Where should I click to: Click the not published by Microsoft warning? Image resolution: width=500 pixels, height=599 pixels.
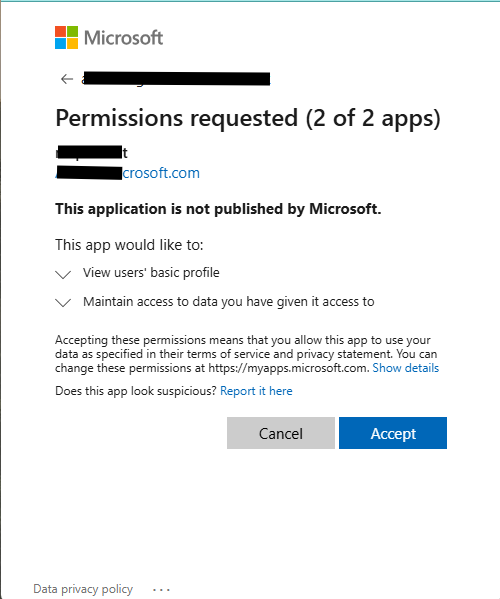(218, 209)
